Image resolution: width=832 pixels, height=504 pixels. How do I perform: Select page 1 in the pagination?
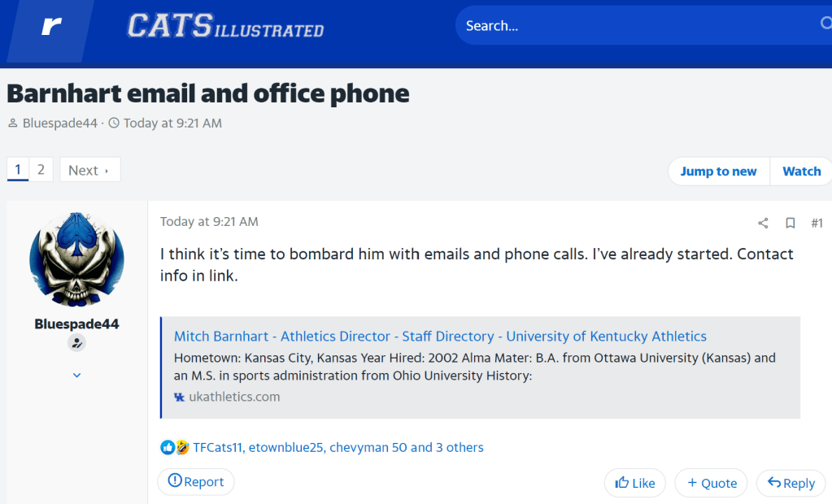pos(18,170)
